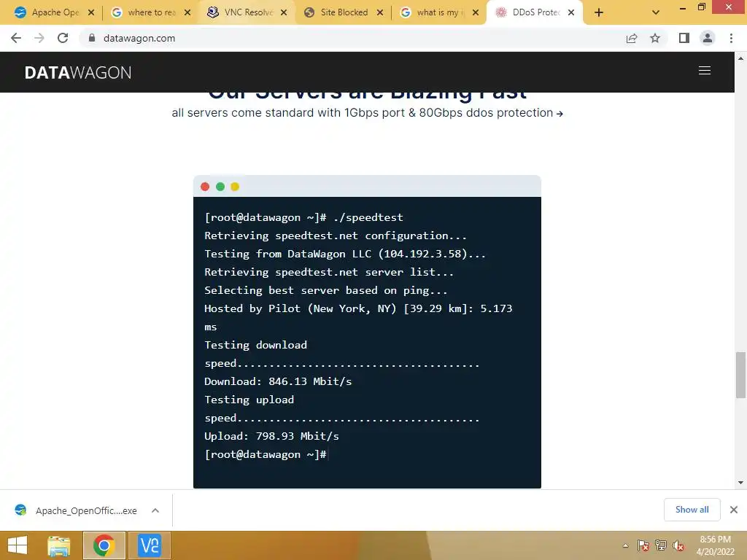Open the Chrome profile avatar menu

(x=708, y=38)
